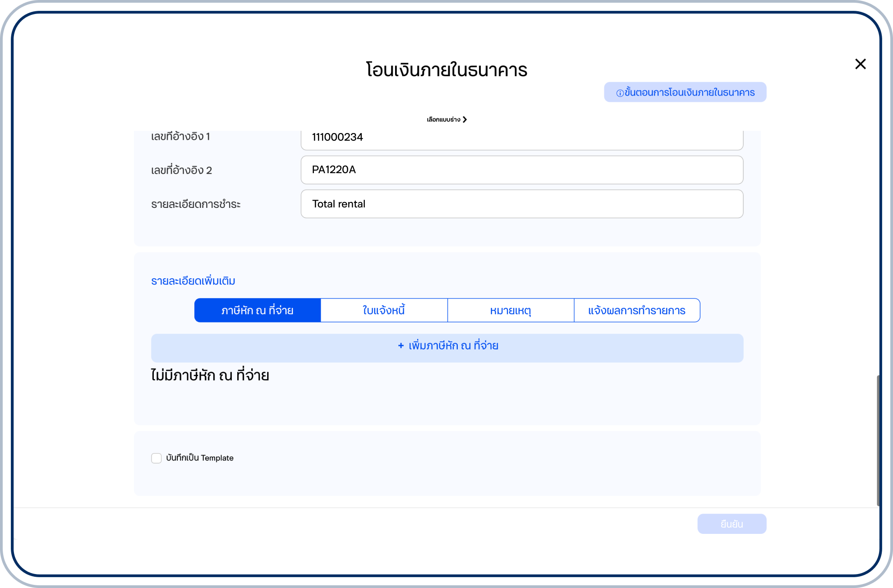
Task: Click the chevron arrow next to เลือกแบบร่าง
Action: (465, 119)
